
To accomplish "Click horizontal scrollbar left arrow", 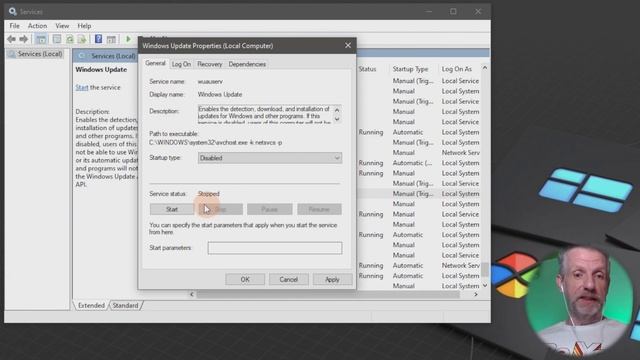I will click(192, 294).
